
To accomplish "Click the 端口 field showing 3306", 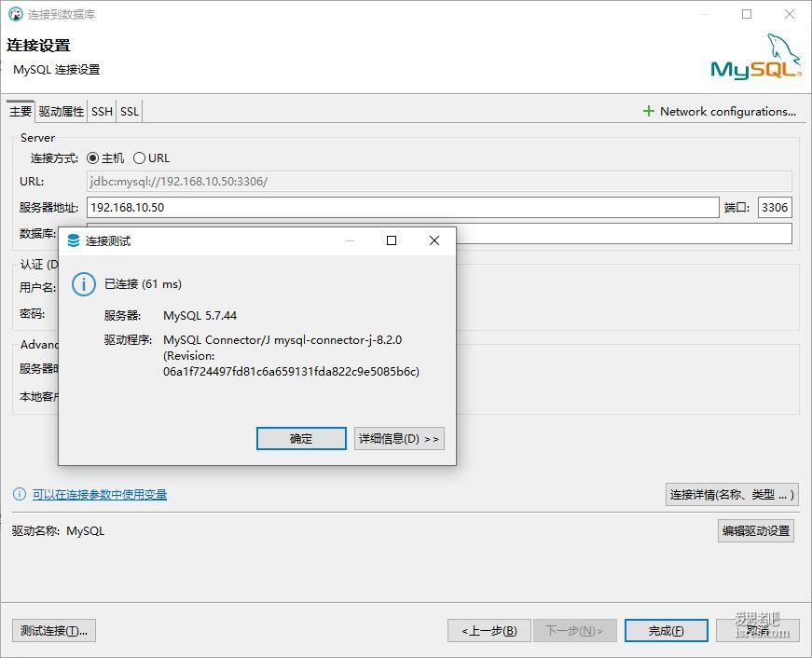I will 775,207.
